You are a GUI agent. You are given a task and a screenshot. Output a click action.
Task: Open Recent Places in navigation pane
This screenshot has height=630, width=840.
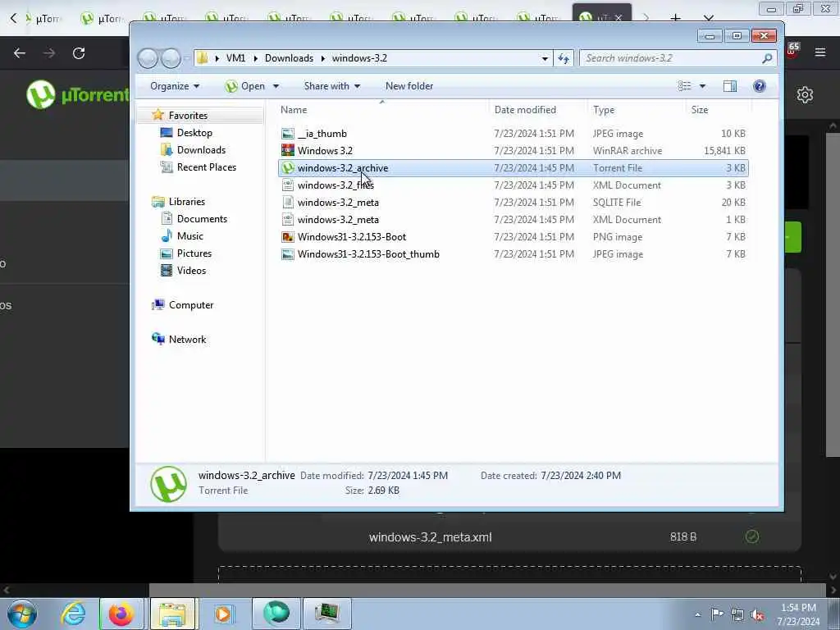pos(206,167)
